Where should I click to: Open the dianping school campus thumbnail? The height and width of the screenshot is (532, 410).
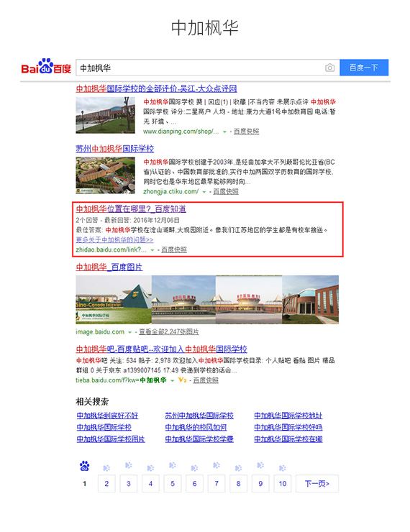tap(105, 115)
